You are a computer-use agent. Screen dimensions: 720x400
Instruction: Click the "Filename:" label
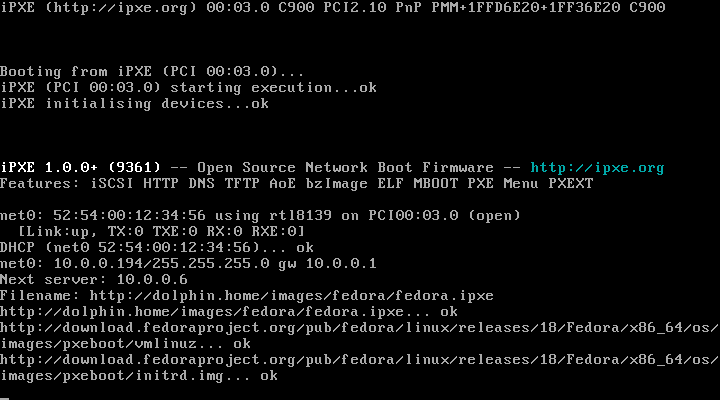point(36,296)
